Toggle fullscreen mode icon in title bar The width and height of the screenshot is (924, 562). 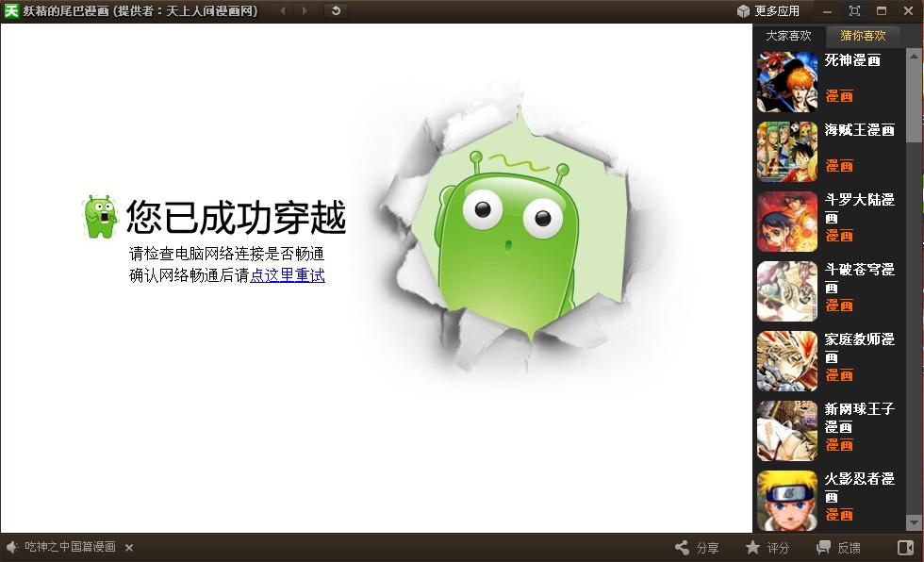pyautogui.click(x=854, y=10)
